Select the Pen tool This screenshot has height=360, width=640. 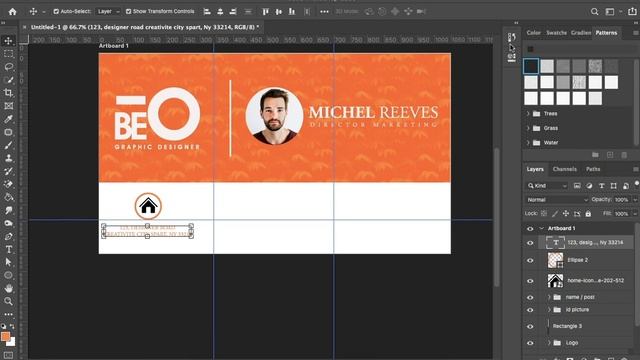8,236
